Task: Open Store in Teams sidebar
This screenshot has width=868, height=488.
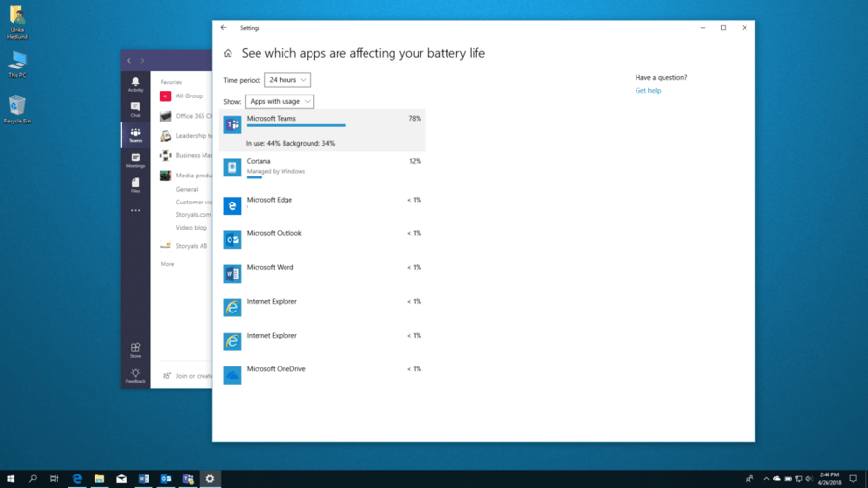Action: coord(135,350)
